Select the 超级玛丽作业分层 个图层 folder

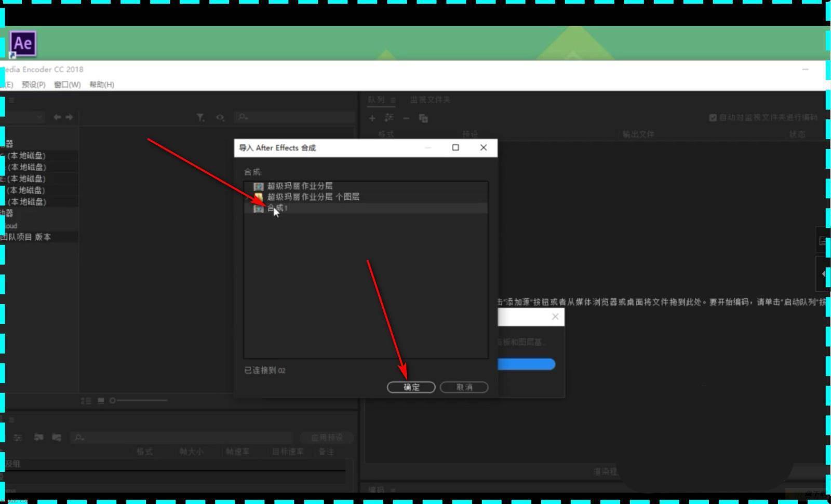[313, 197]
